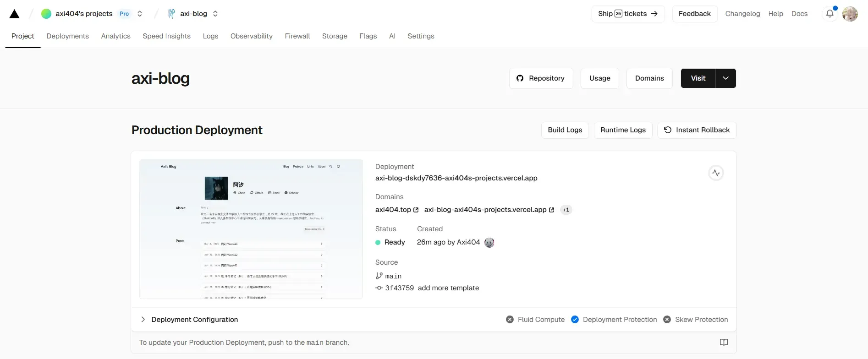This screenshot has width=868, height=359.
Task: Click the Vercel triangle logo
Action: coord(15,14)
